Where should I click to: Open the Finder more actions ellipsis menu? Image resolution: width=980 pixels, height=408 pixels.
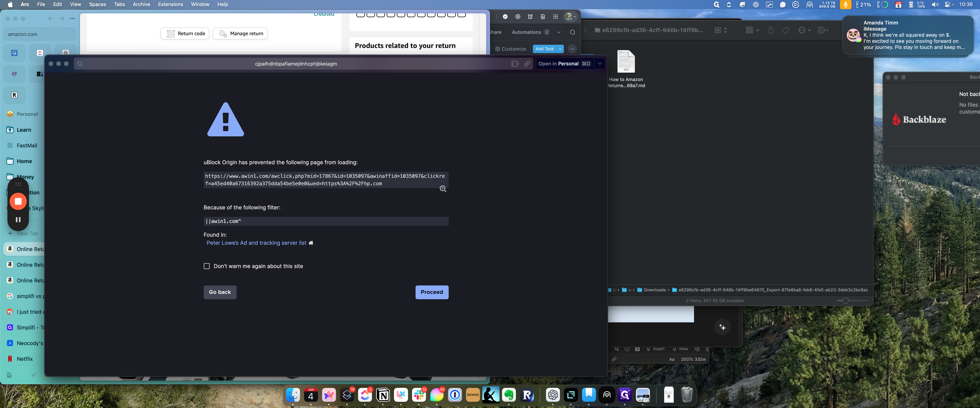click(x=804, y=30)
